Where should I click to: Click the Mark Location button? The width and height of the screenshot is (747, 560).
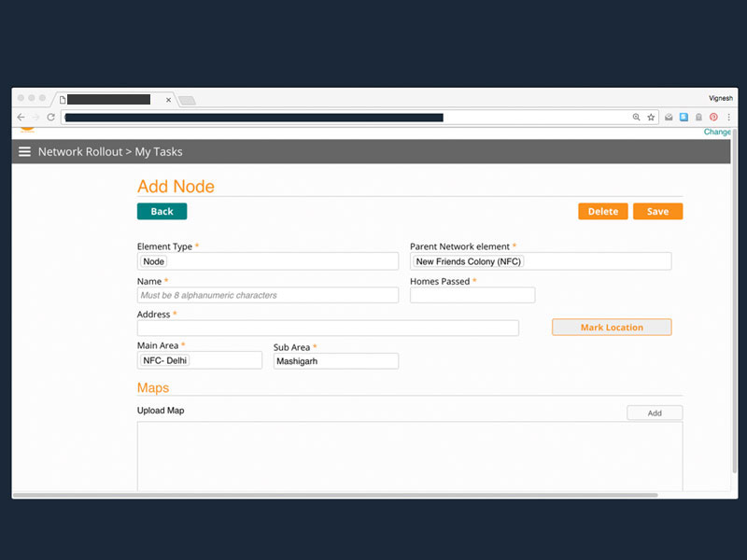[x=612, y=328]
